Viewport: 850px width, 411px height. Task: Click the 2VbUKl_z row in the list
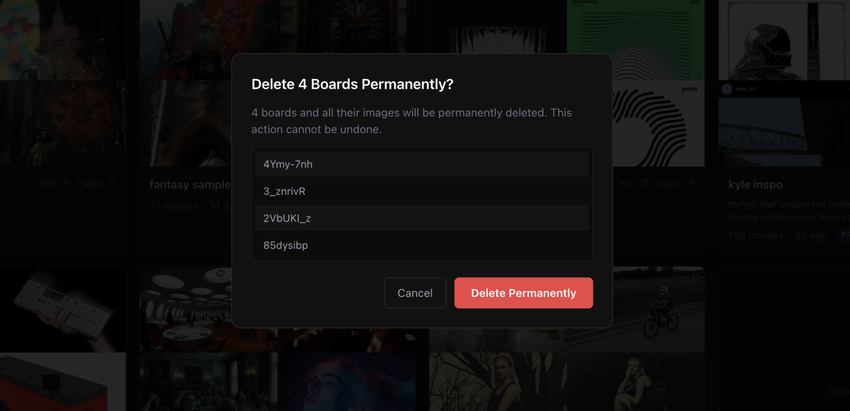point(422,218)
